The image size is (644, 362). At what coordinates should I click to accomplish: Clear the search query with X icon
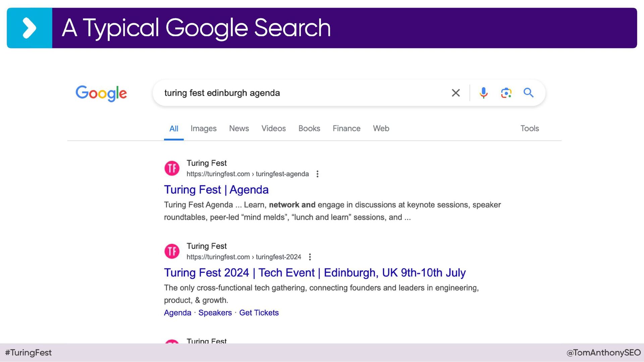[x=455, y=93]
